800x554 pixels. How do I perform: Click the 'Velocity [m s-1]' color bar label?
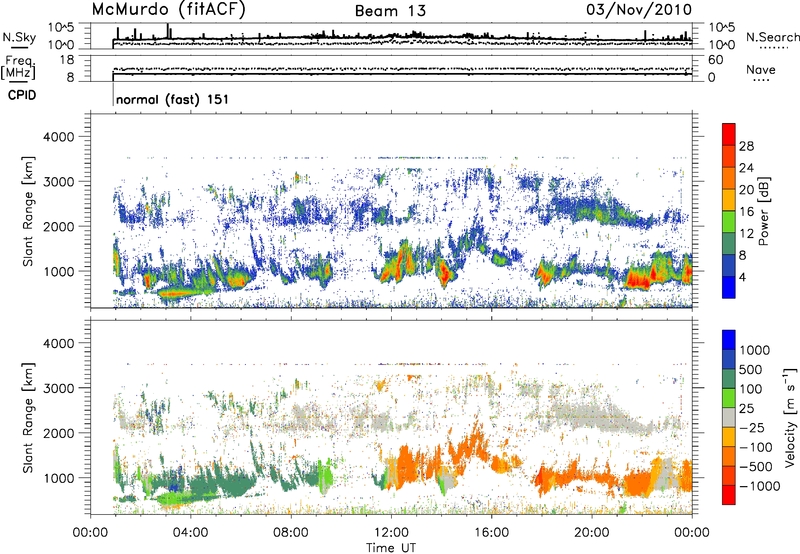tap(790, 417)
